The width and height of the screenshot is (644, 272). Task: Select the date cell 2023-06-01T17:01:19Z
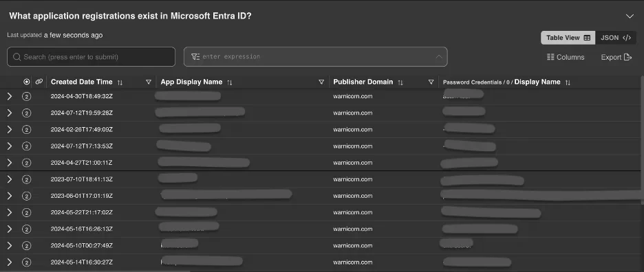pos(82,196)
